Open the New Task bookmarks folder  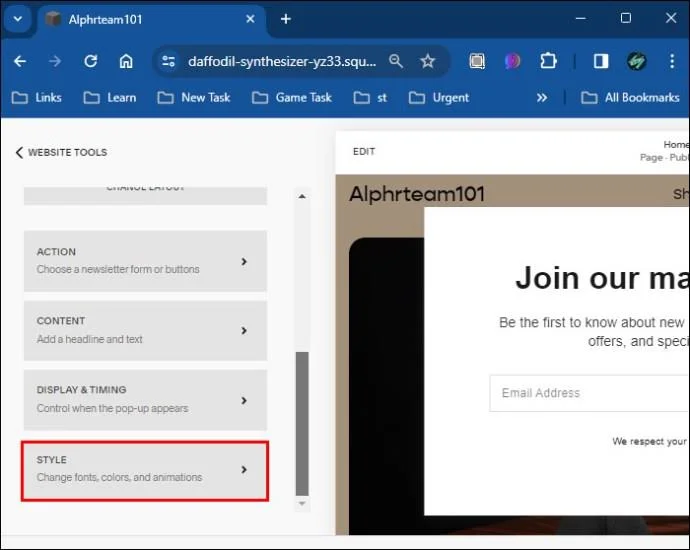(194, 98)
